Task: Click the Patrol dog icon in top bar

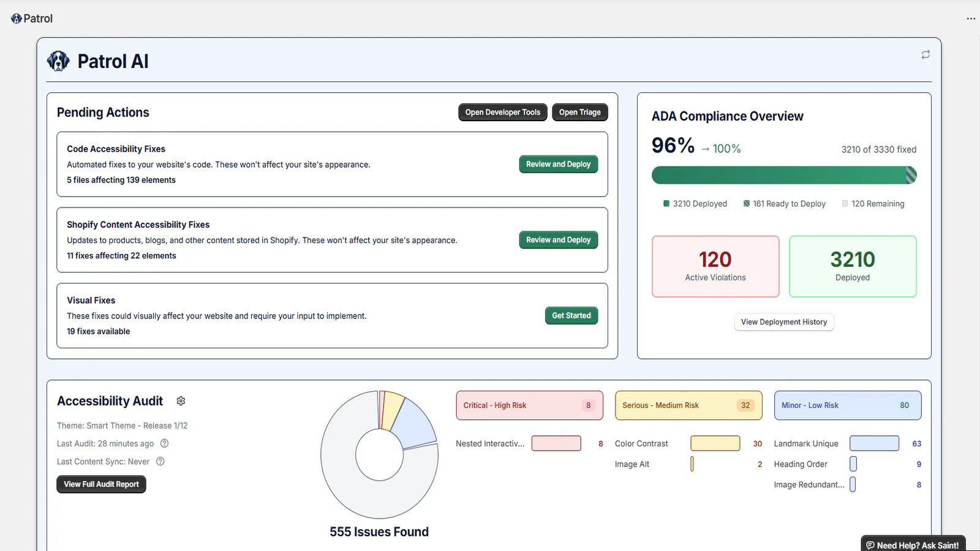Action: click(x=16, y=19)
